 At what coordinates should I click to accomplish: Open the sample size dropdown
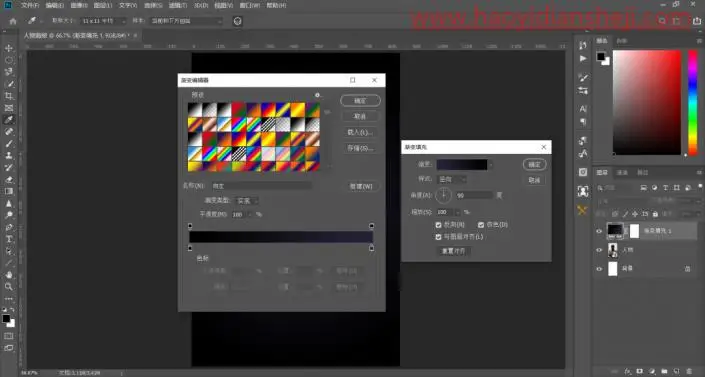(104, 21)
